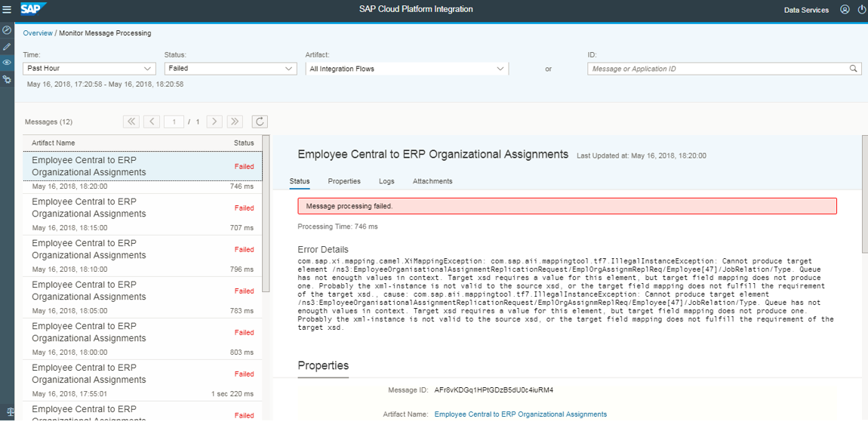Image resolution: width=868 pixels, height=425 pixels.
Task: Refresh the messages list
Action: tap(260, 122)
